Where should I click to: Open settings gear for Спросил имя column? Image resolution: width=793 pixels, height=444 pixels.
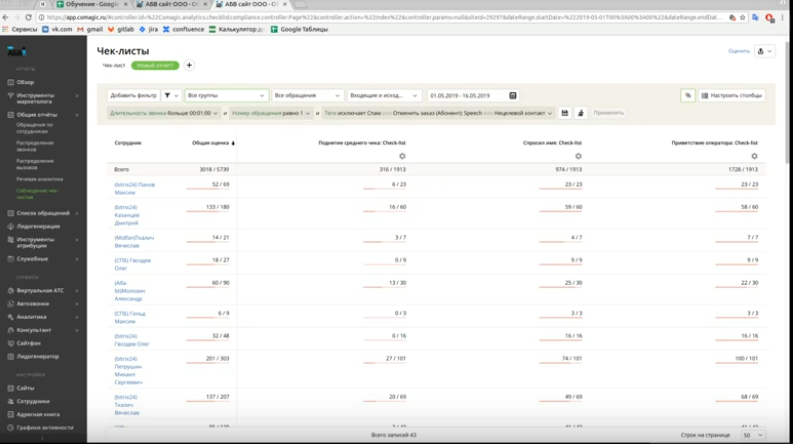[578, 156]
